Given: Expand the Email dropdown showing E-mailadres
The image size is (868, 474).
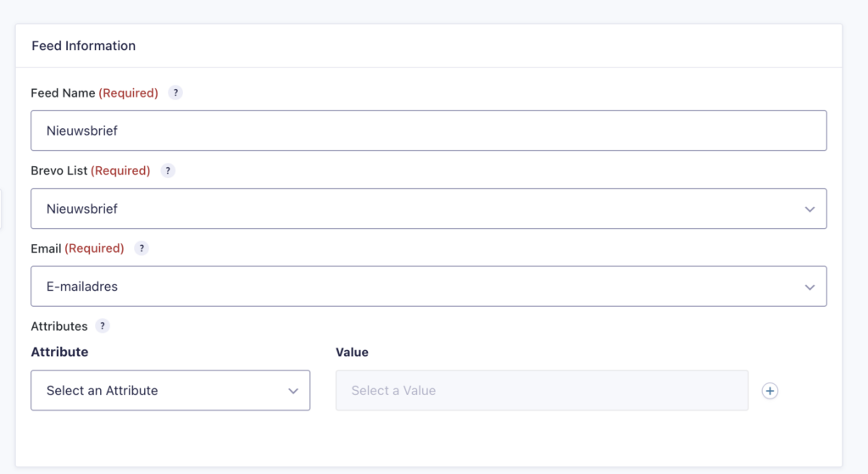Looking at the screenshot, I should (428, 287).
